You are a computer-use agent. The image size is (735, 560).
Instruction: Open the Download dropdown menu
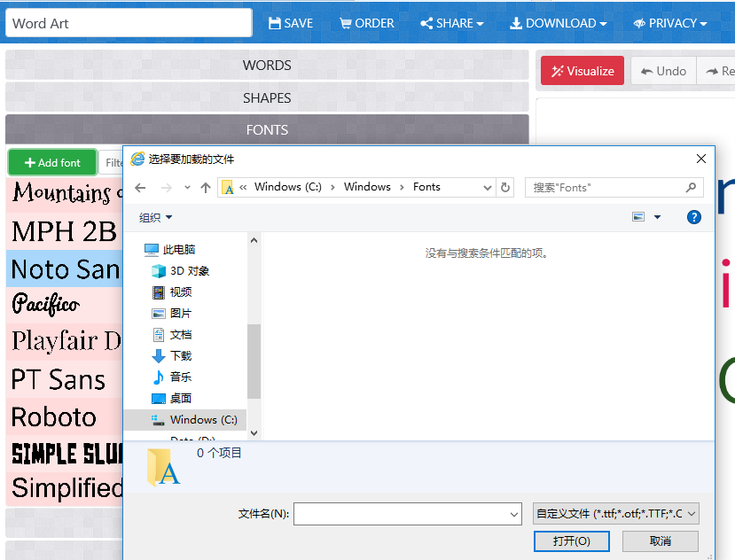point(559,23)
